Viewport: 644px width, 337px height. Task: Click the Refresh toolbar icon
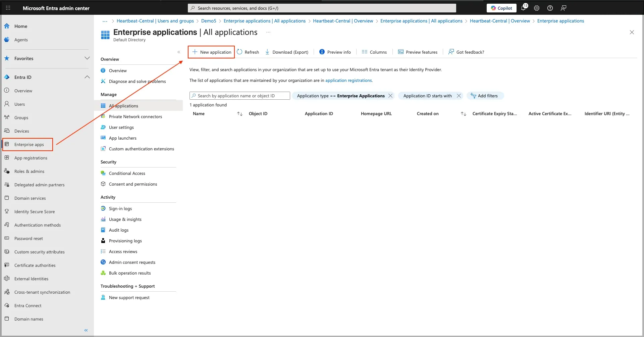[248, 52]
